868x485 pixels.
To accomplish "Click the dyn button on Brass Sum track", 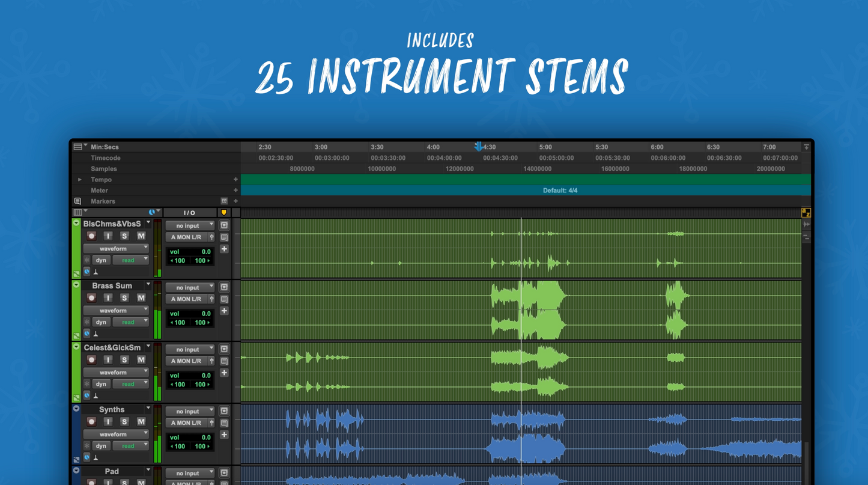I will pyautogui.click(x=101, y=322).
